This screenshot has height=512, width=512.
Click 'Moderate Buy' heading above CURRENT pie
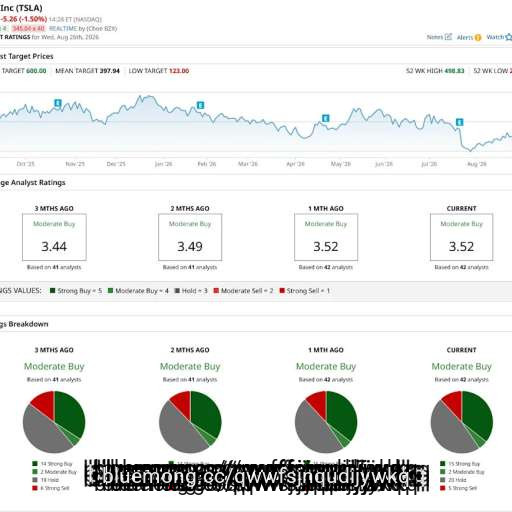coord(462,366)
